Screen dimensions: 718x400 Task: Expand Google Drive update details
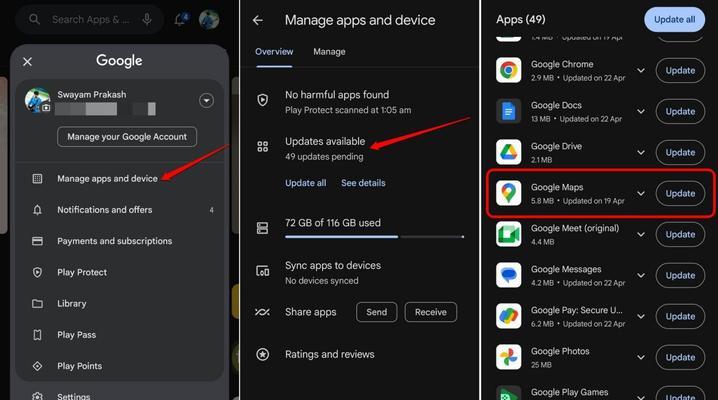641,152
